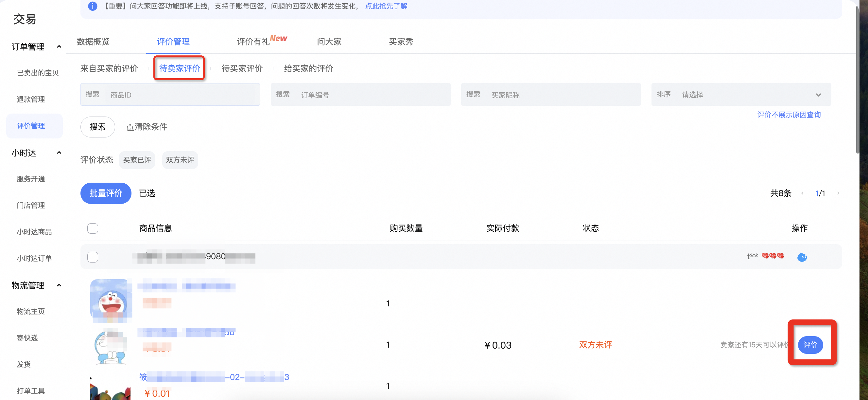Filter by 买家已评 status
This screenshot has height=400, width=868.
137,160
